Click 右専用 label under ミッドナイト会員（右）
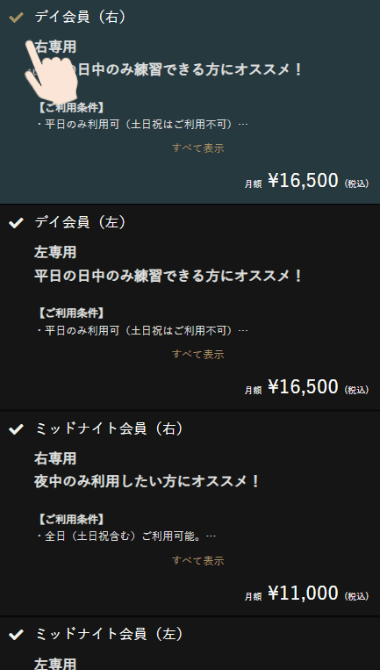 click(x=55, y=458)
